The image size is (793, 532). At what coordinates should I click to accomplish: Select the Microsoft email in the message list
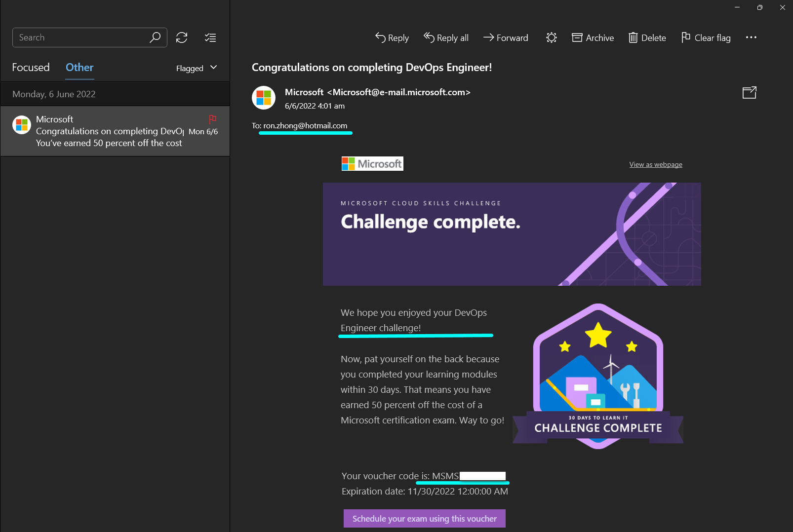coord(114,131)
